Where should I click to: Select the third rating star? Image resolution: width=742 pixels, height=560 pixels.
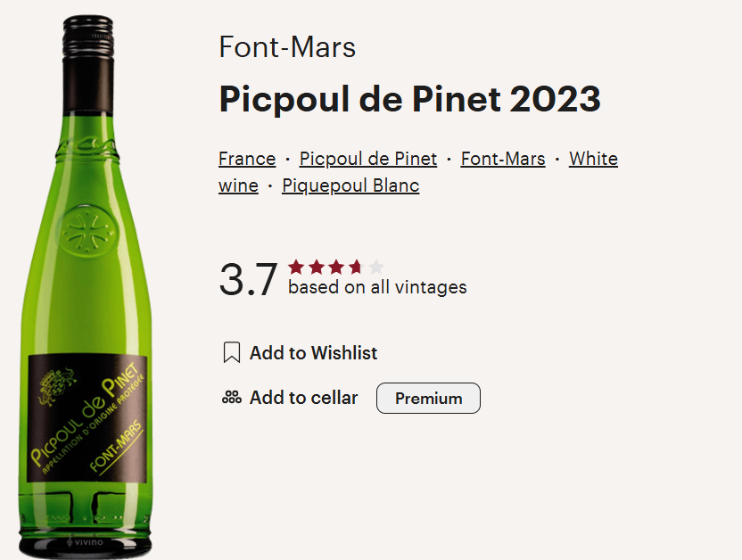(x=336, y=267)
